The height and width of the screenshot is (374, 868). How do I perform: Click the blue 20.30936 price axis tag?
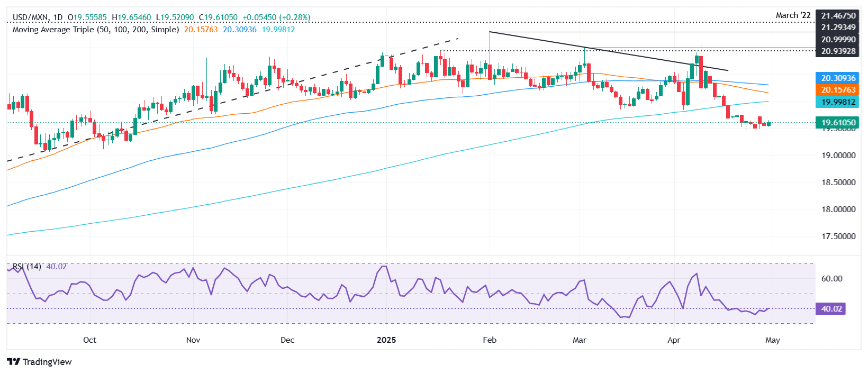click(x=838, y=78)
